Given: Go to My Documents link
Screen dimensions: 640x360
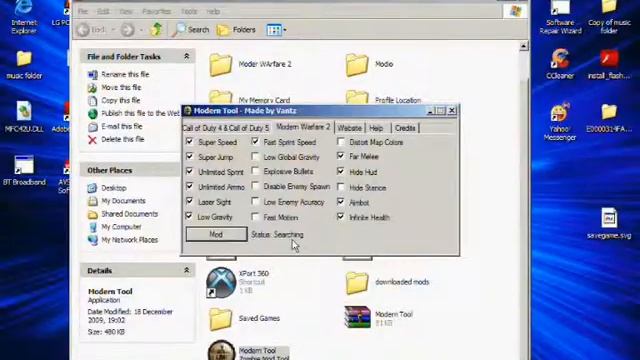Looking at the screenshot, I should click(123, 201).
